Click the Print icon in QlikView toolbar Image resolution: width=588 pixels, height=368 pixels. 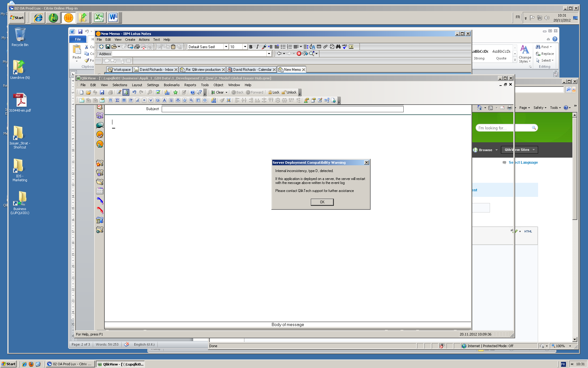click(110, 92)
